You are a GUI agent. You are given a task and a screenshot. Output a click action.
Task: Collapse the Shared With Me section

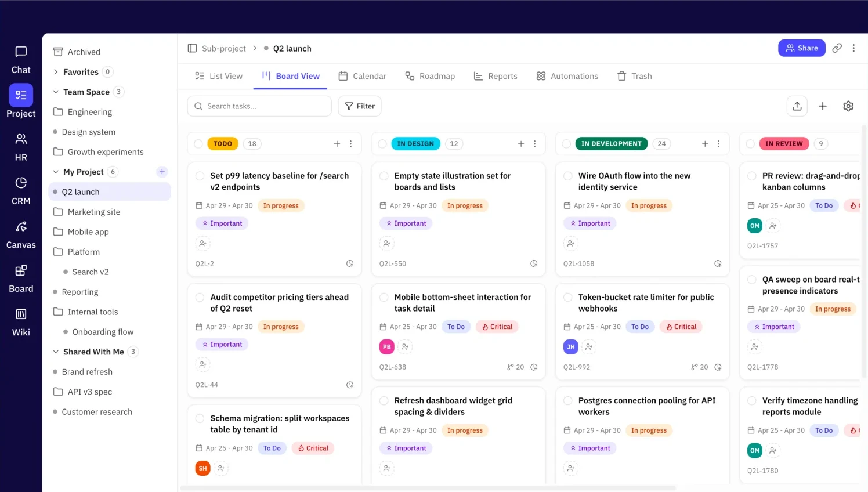pos(56,352)
